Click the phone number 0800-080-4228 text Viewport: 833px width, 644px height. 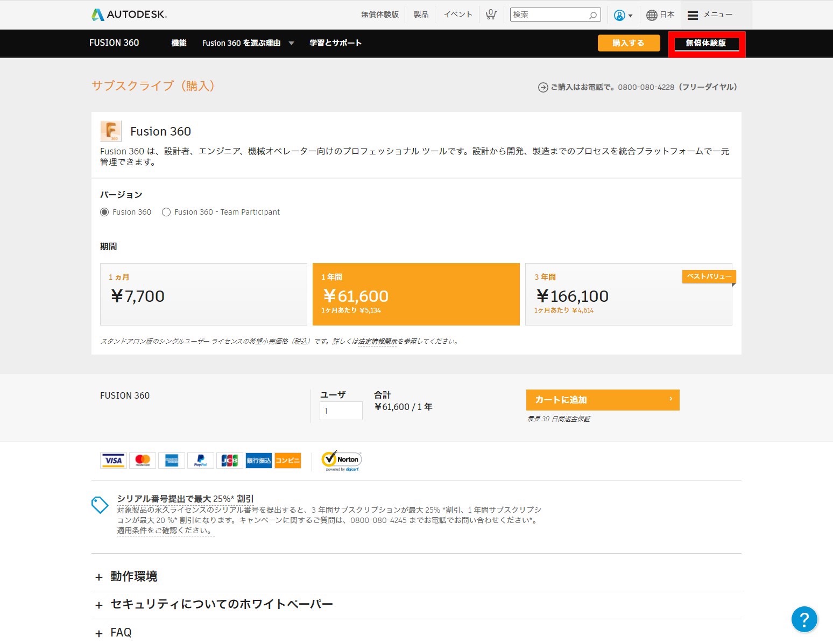pyautogui.click(x=646, y=87)
